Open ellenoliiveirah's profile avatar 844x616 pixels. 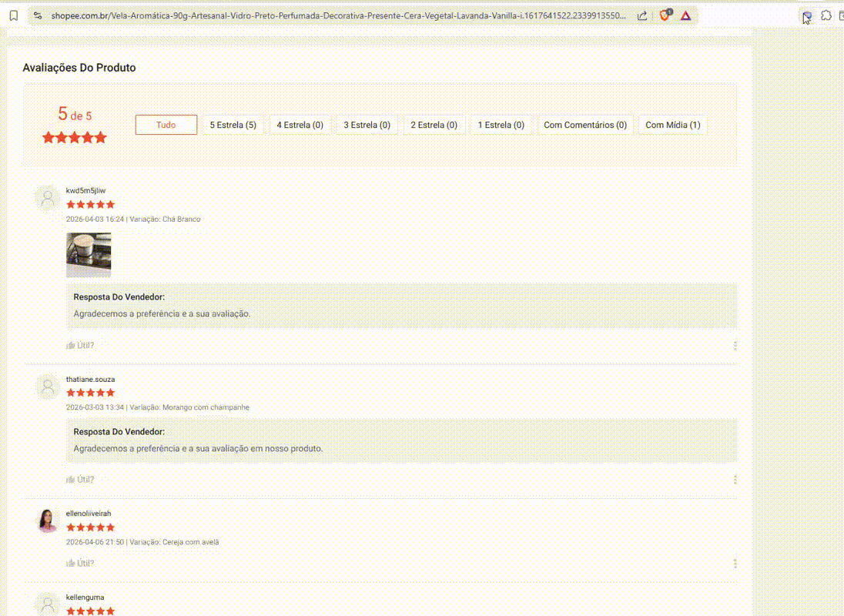click(x=48, y=521)
